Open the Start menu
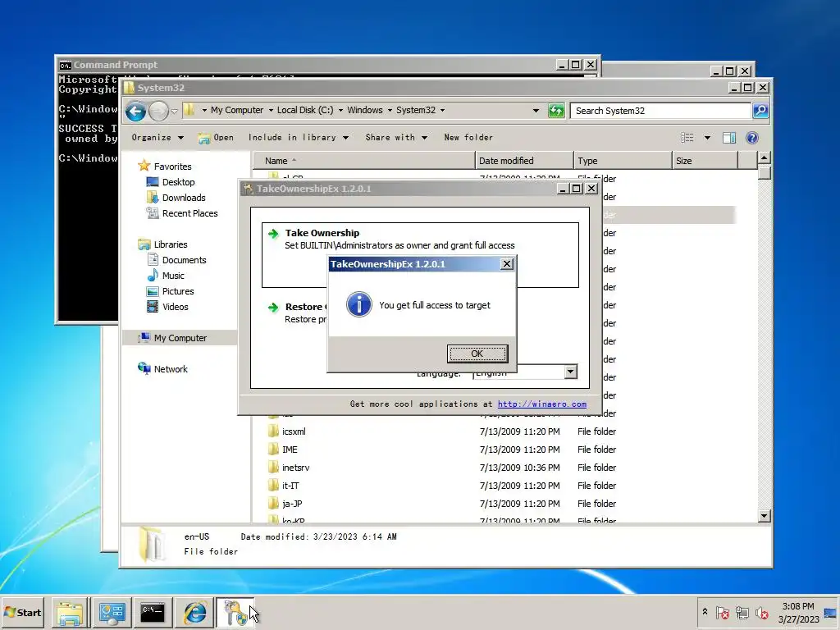 coord(23,612)
